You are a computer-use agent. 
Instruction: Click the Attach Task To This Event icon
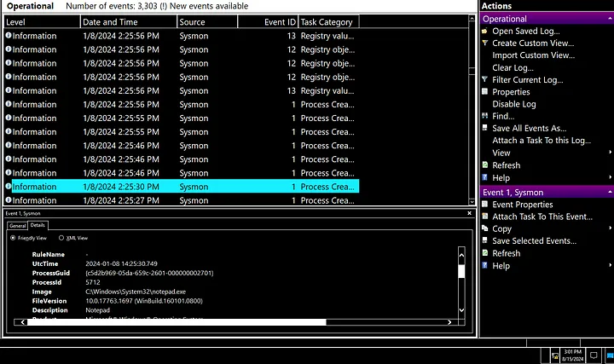point(484,217)
